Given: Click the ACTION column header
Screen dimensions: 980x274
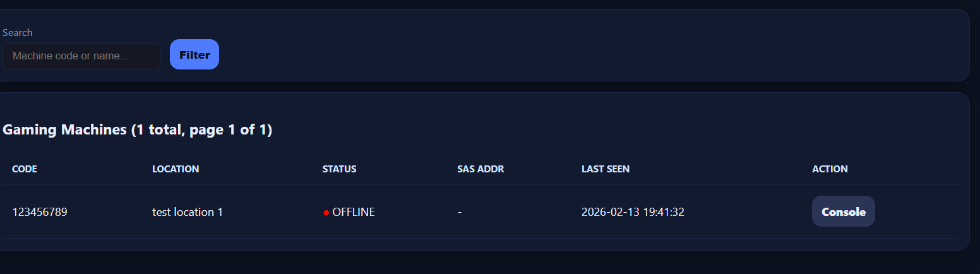Looking at the screenshot, I should click(x=830, y=169).
